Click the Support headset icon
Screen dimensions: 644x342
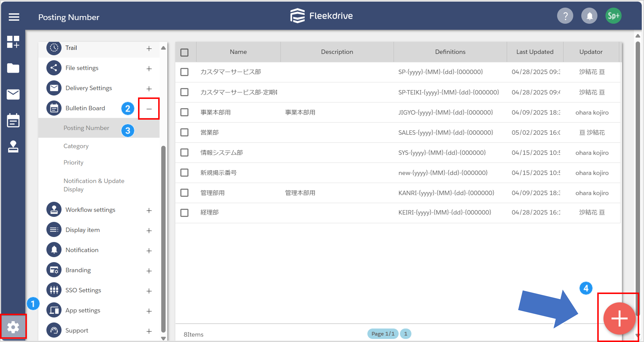tap(54, 330)
